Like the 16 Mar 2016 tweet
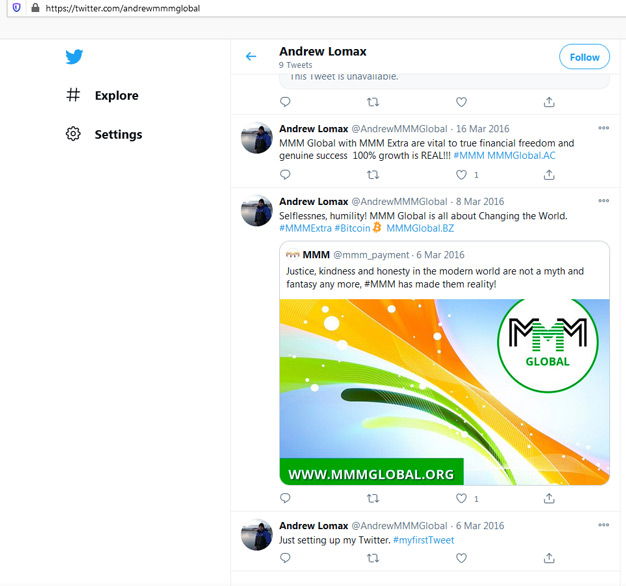 (x=461, y=175)
